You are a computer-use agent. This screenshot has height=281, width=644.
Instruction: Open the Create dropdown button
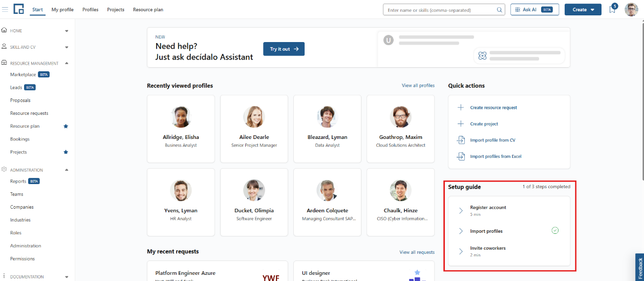583,10
